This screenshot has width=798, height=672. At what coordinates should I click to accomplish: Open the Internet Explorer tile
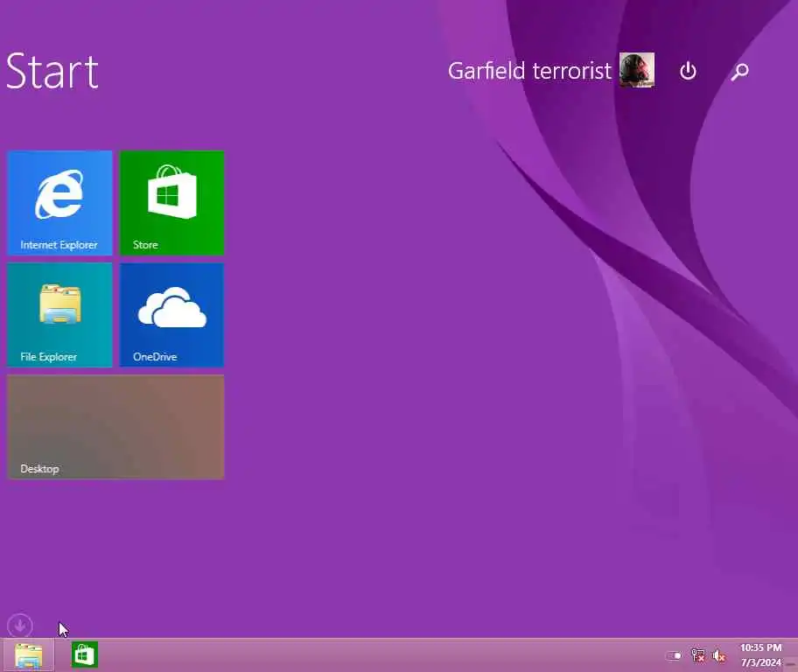pos(59,203)
